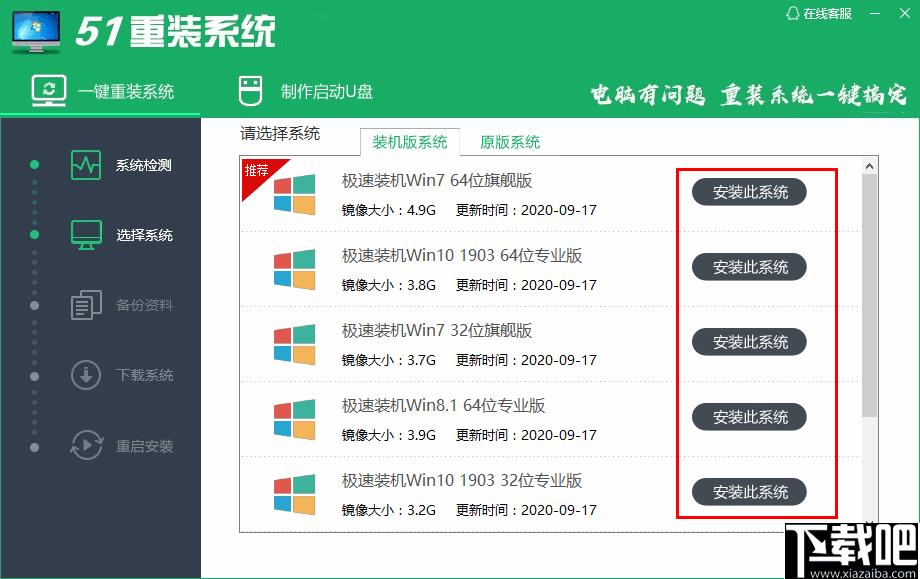Click the scrollbar up arrow in system list
Image resolution: width=920 pixels, height=579 pixels.
click(x=870, y=166)
